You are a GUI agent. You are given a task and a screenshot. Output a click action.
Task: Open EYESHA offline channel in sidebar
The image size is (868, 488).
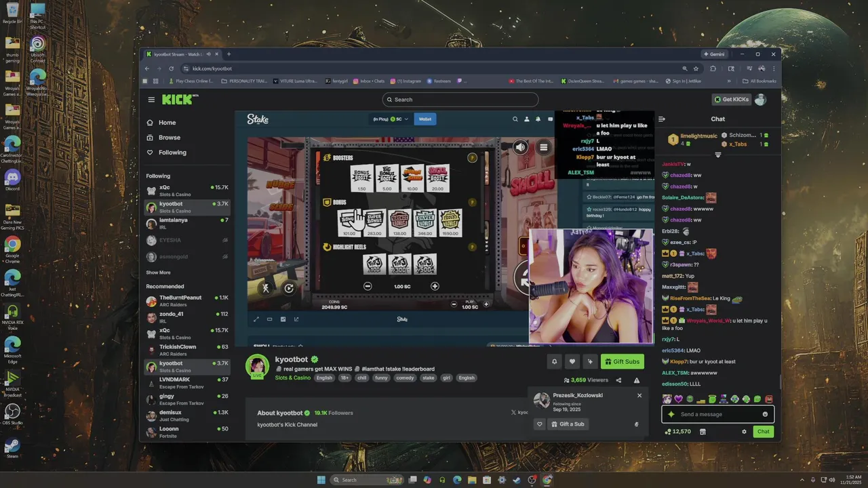(187, 240)
